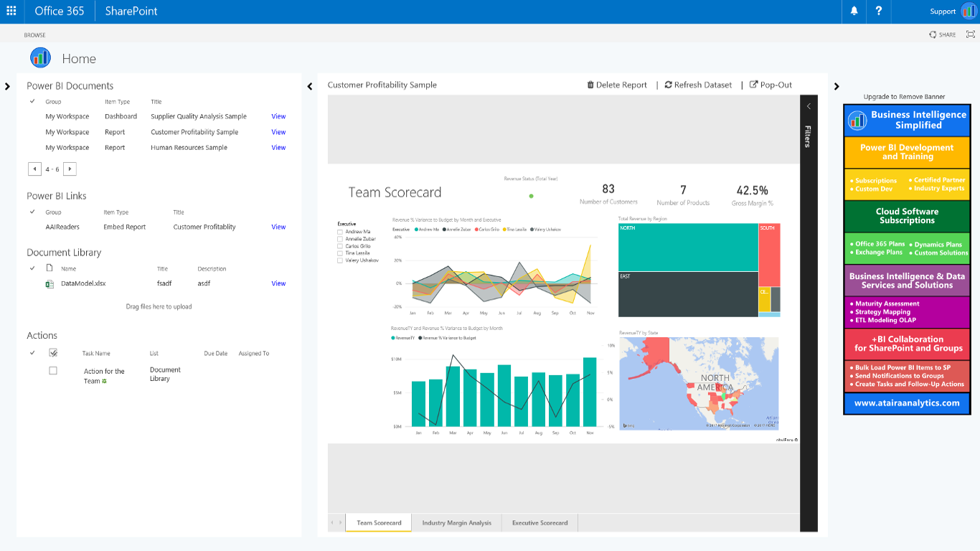
Task: Open the help question mark icon
Action: point(878,11)
